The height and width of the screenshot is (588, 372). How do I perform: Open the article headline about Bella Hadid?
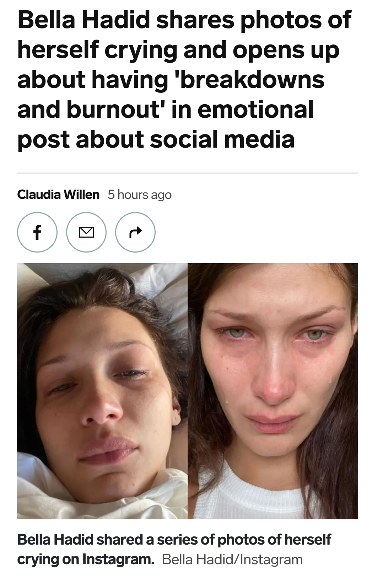pyautogui.click(x=184, y=79)
